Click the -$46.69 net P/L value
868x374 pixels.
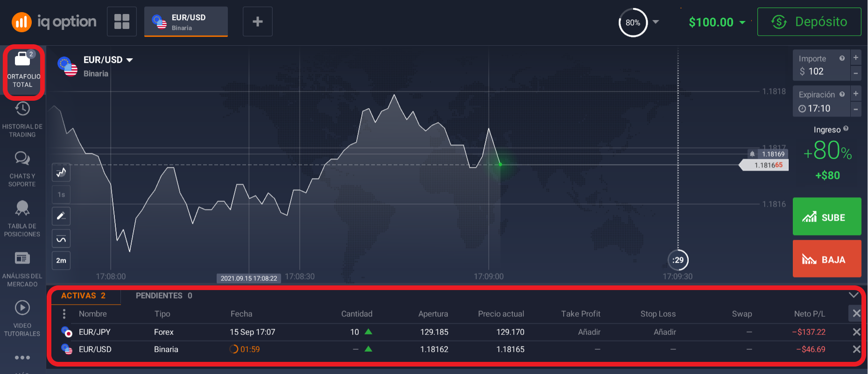811,349
